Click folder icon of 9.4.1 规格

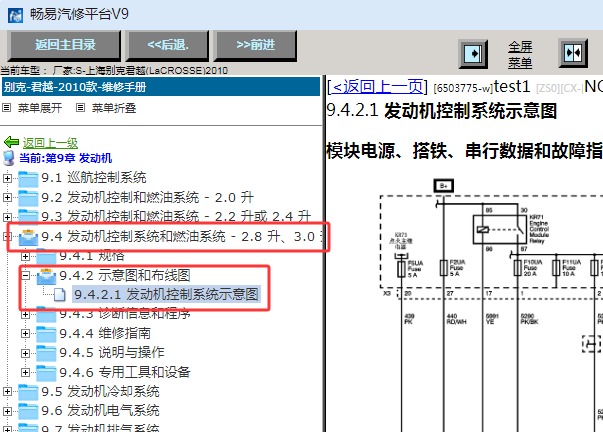click(46, 257)
